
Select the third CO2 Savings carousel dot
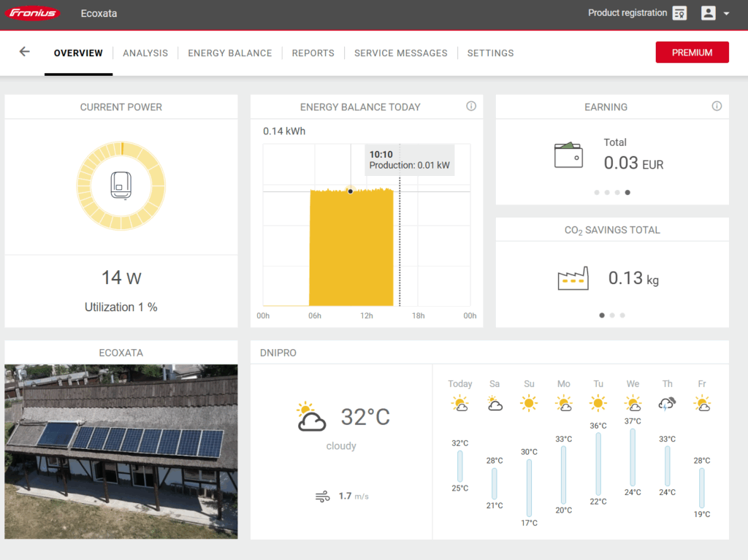coord(622,315)
